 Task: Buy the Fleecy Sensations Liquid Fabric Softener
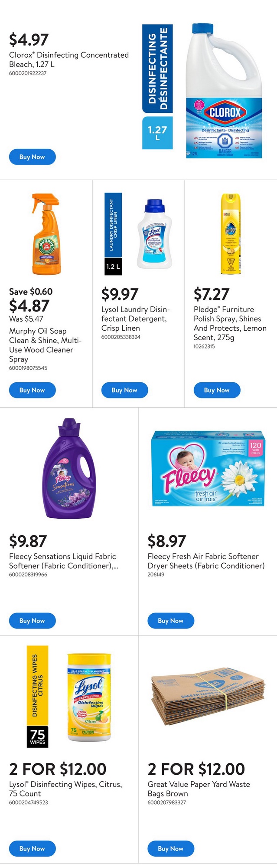(33, 621)
